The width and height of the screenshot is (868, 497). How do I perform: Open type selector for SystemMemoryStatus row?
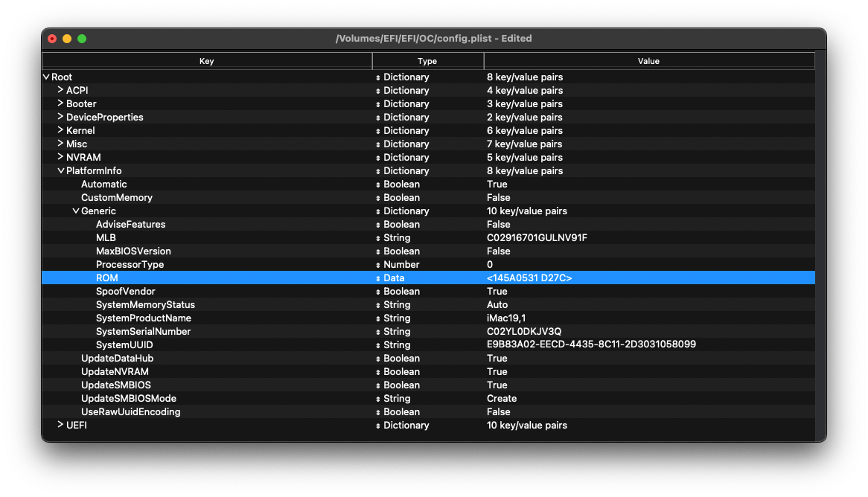(378, 305)
